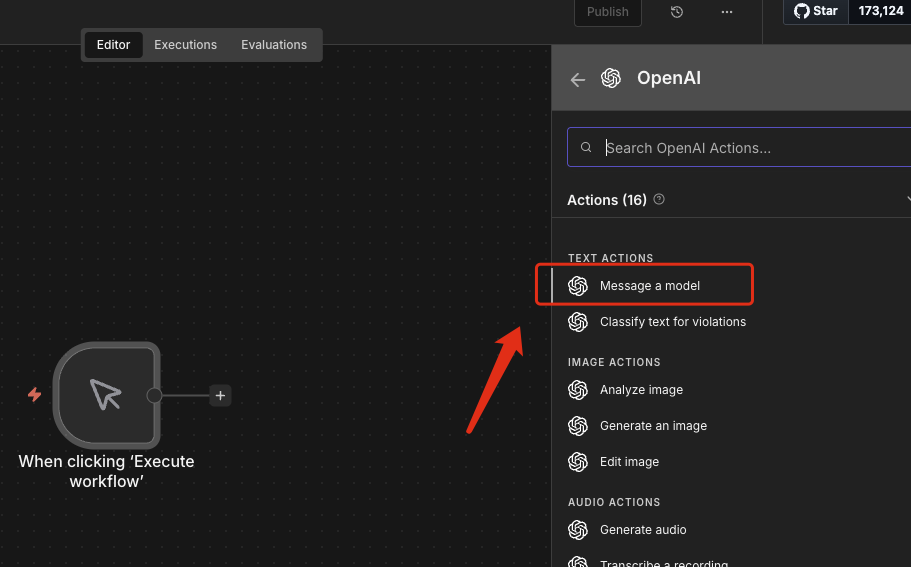Screen dimensions: 911x567
Task: Click the magnifier icon in search box
Action: coord(586,148)
